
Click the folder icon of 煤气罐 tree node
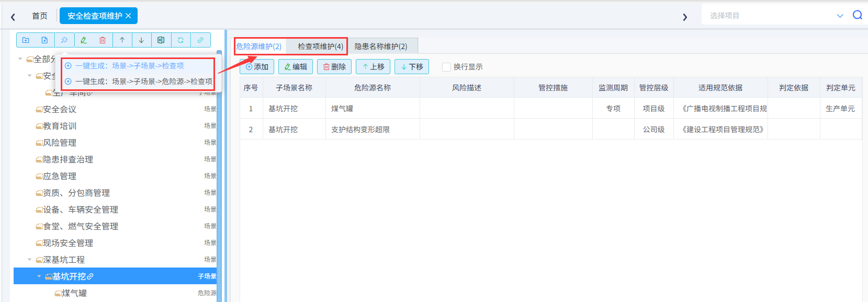[58, 294]
